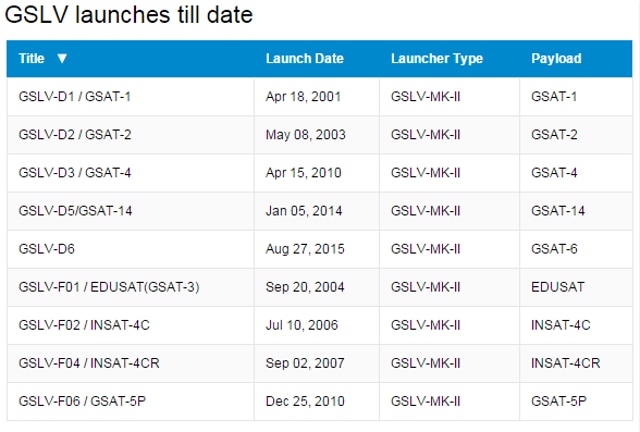Open the GSLV-F06 / GSAT-5P entry

(82, 401)
